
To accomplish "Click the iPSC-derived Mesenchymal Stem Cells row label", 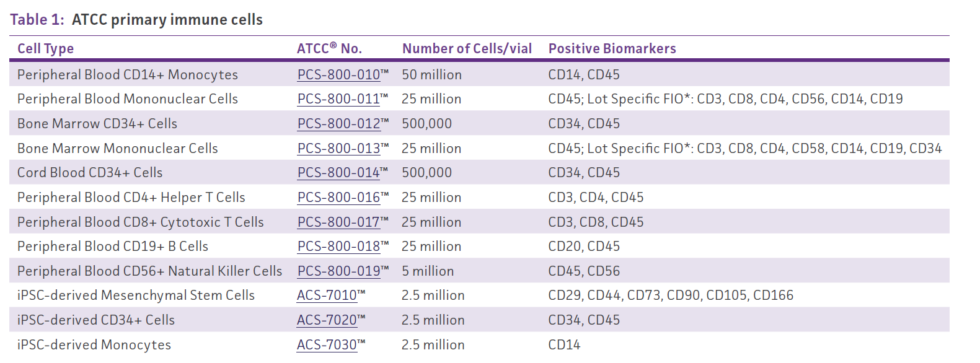I will click(136, 295).
